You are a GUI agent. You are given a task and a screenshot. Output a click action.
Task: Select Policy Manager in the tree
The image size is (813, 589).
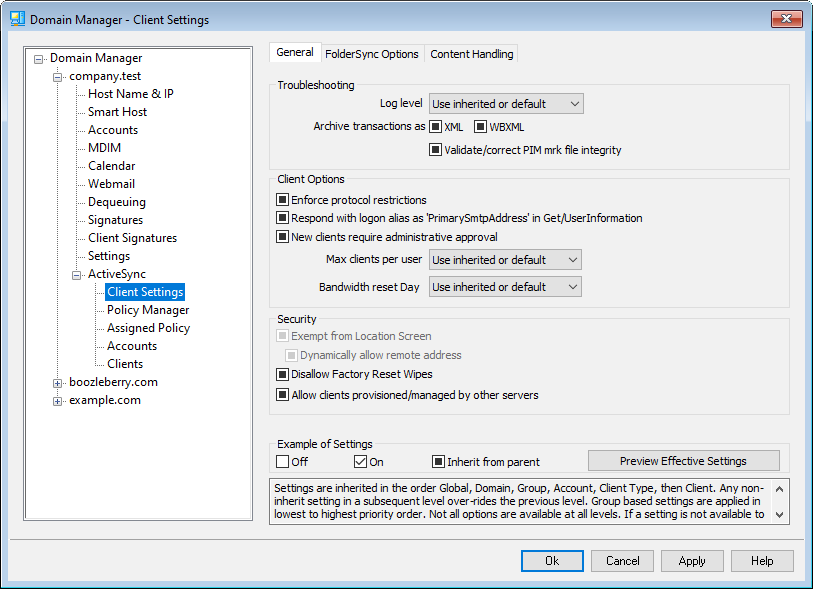(148, 310)
